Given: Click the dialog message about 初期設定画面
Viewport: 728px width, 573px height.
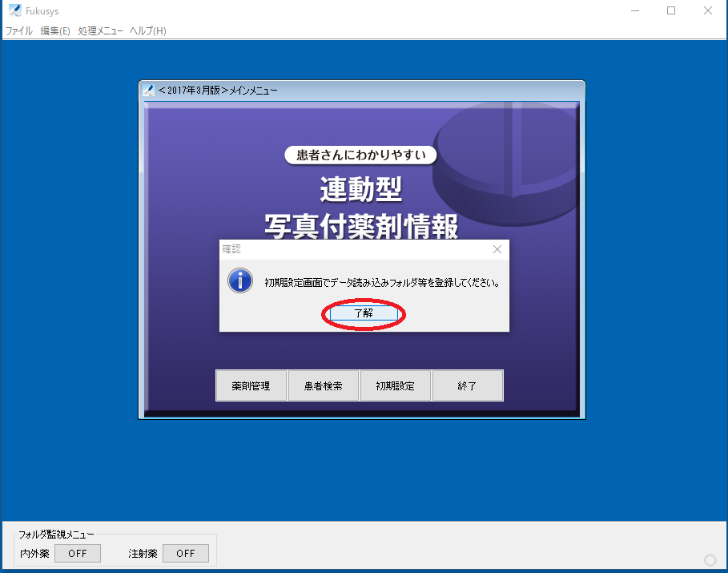Looking at the screenshot, I should point(382,283).
